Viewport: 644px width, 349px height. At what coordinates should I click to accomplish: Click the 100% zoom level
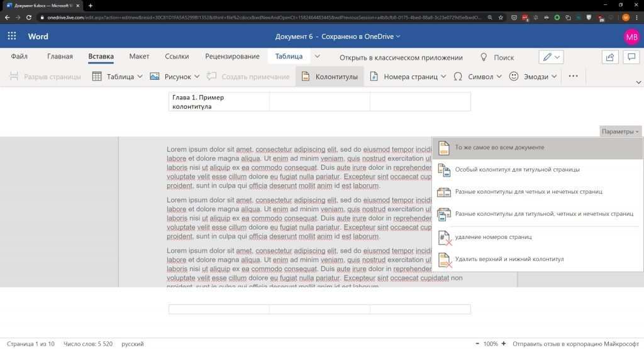(491, 344)
